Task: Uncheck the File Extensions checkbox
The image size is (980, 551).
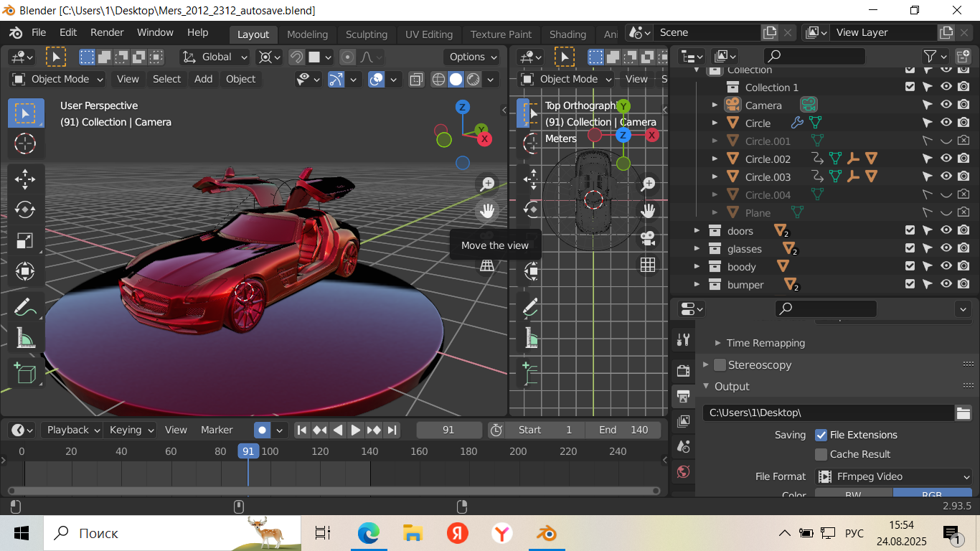Action: pos(821,435)
